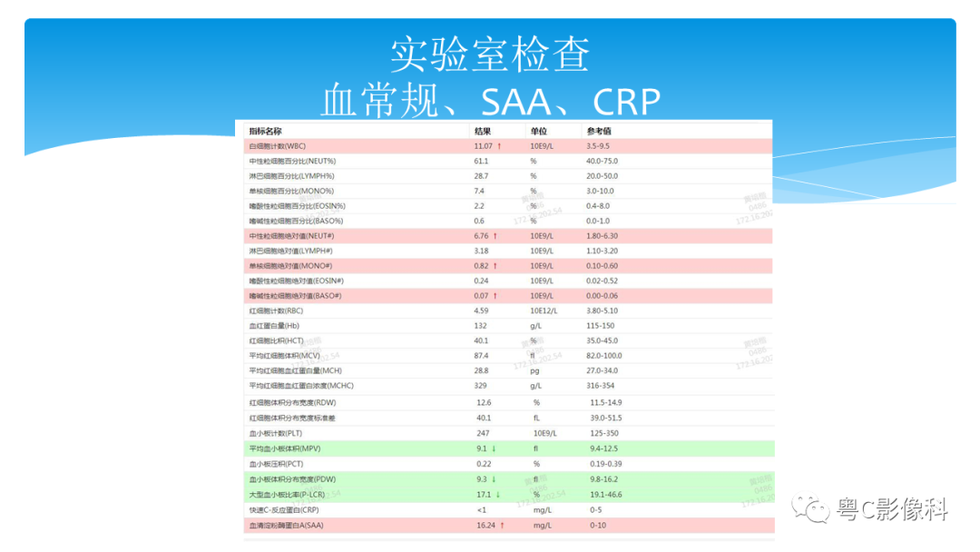Click the red up arrow beside 0.07
This screenshot has width=980, height=552.
coord(495,296)
